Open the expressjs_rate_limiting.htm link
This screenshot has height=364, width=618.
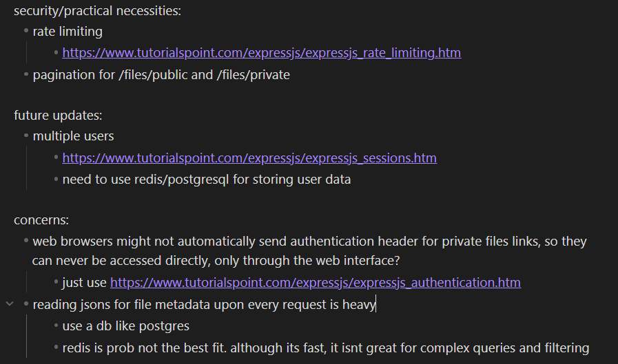point(261,53)
